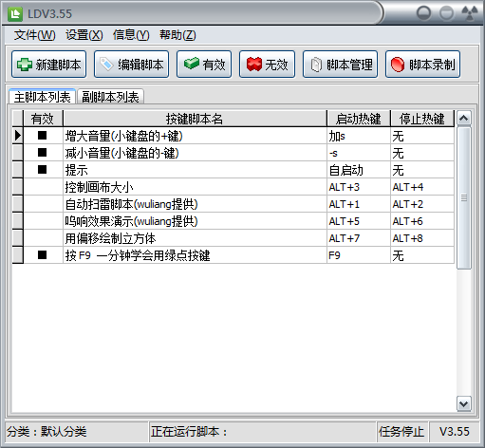The height and width of the screenshot is (448, 485).
Task: Mark script valid with green 有效 icon
Action: pos(191,64)
